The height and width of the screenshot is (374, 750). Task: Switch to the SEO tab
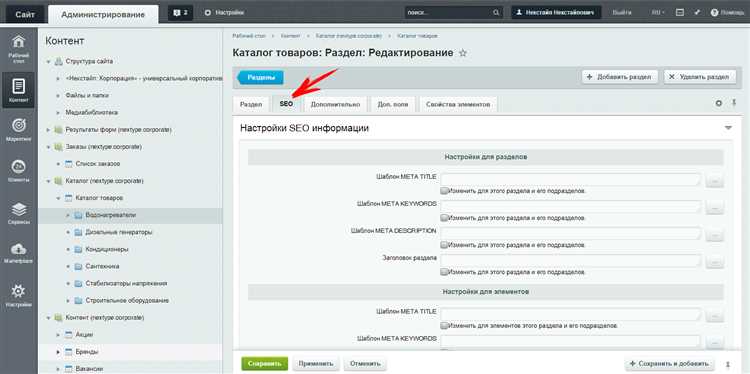pos(286,104)
